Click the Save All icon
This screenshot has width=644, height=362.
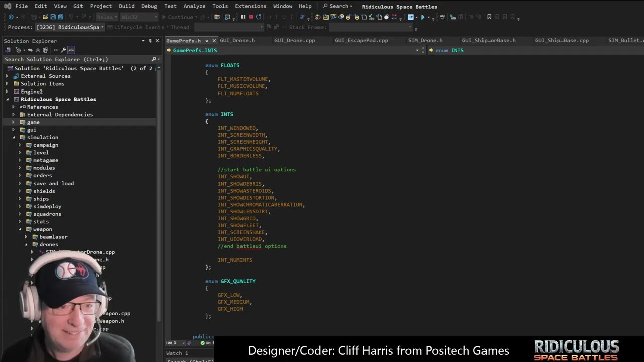click(x=60, y=17)
